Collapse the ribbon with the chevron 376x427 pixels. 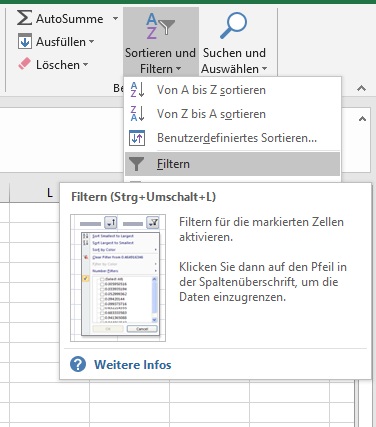(362, 88)
